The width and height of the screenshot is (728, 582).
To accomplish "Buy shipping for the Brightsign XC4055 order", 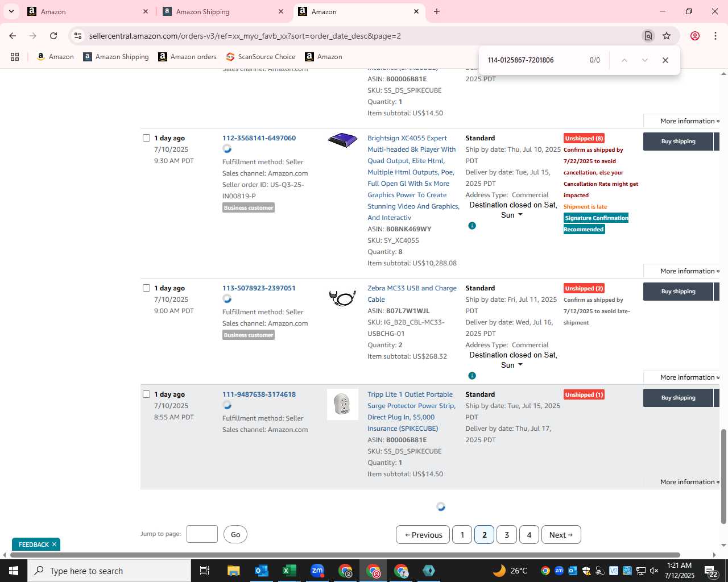I will coord(678,142).
